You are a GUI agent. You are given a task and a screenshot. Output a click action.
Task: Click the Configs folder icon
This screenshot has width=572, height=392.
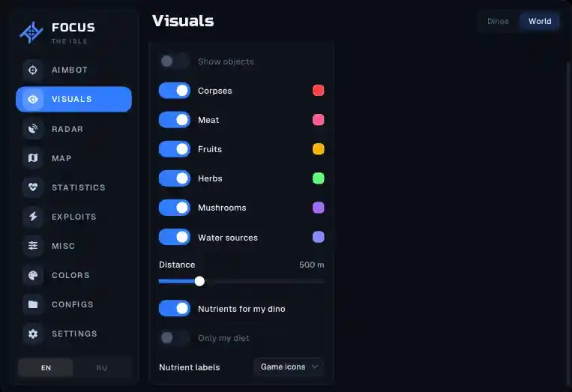[x=33, y=304]
